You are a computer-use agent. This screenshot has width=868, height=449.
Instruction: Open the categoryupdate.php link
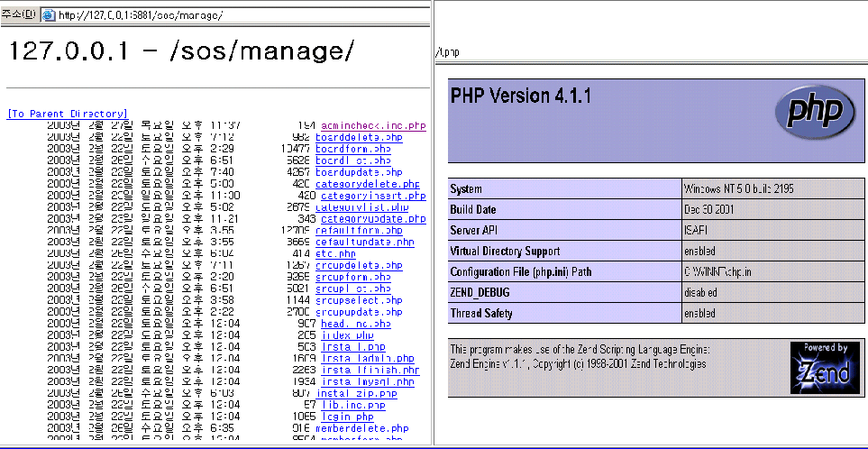[372, 218]
